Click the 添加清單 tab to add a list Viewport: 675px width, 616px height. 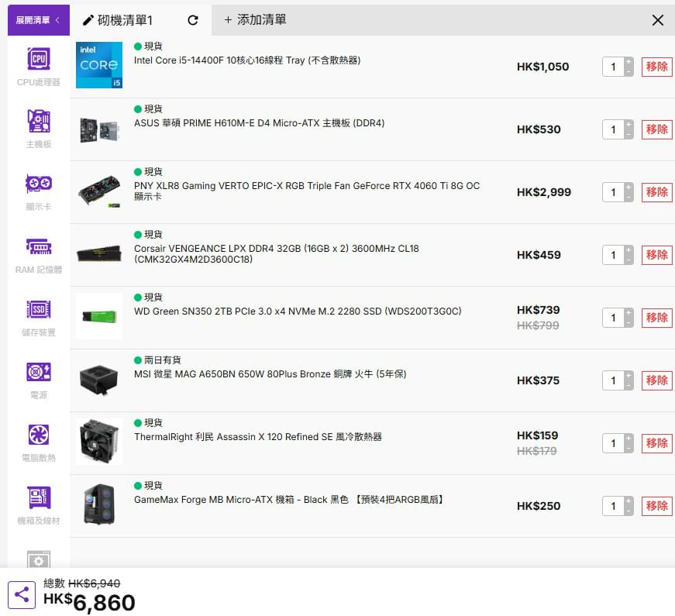[256, 20]
